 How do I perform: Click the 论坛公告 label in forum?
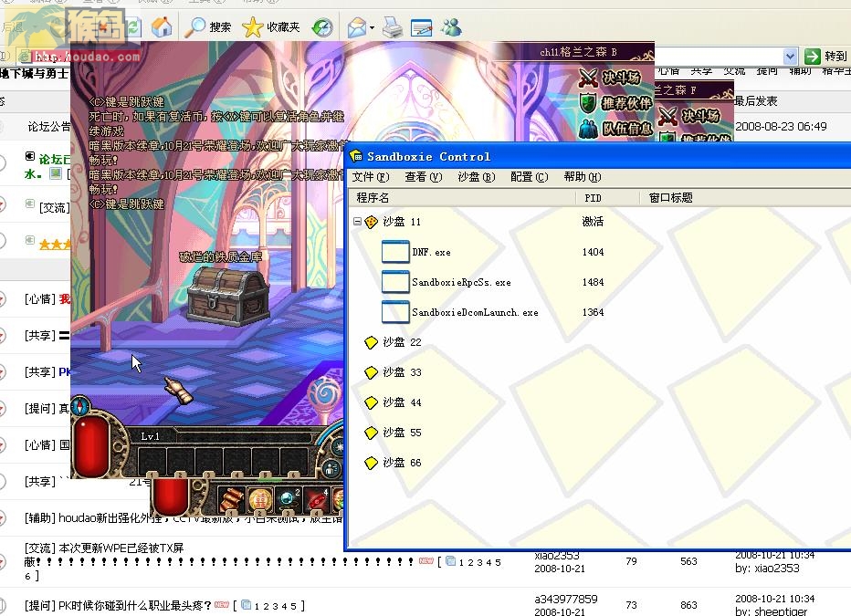(48, 126)
